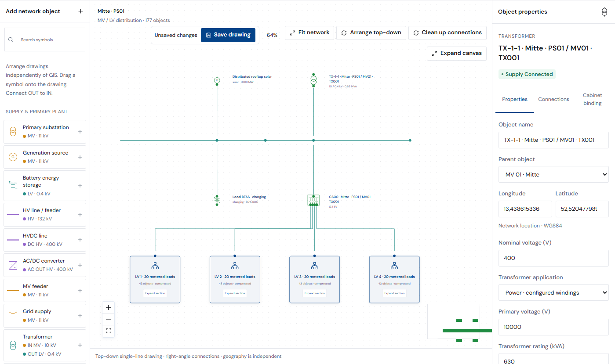
Task: Click the Grid supply symbol icon
Action: tap(13, 316)
